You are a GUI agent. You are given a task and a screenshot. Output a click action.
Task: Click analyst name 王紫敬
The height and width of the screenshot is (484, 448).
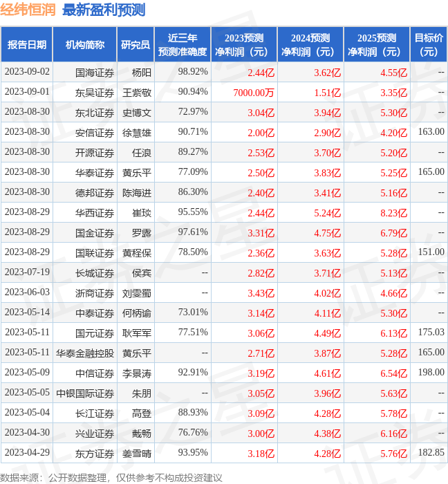[137, 93]
